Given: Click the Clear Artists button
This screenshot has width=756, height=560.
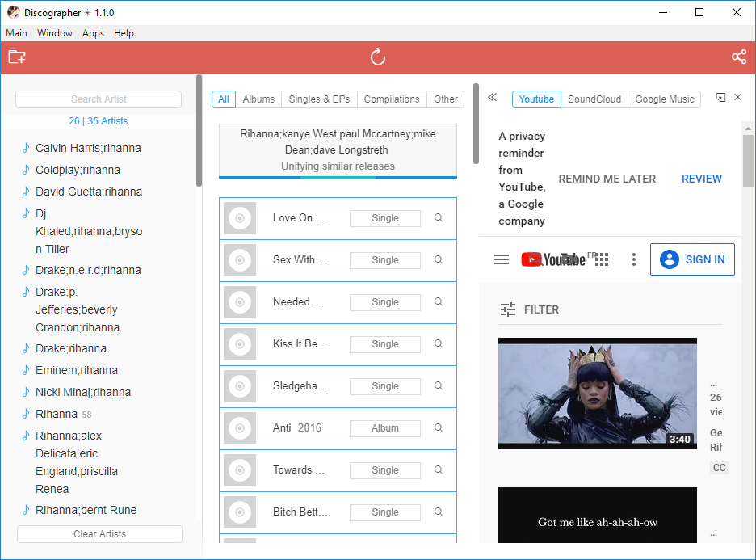Looking at the screenshot, I should point(100,534).
